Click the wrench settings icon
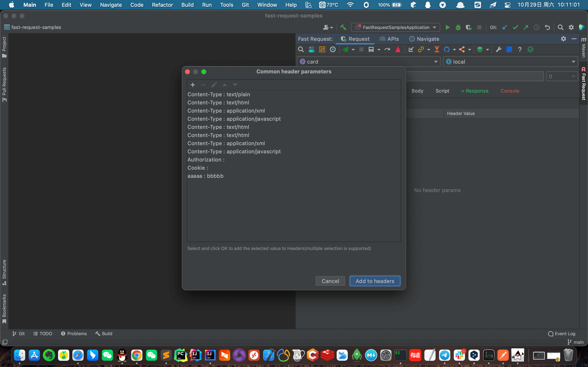This screenshot has height=367, width=588. click(499, 50)
